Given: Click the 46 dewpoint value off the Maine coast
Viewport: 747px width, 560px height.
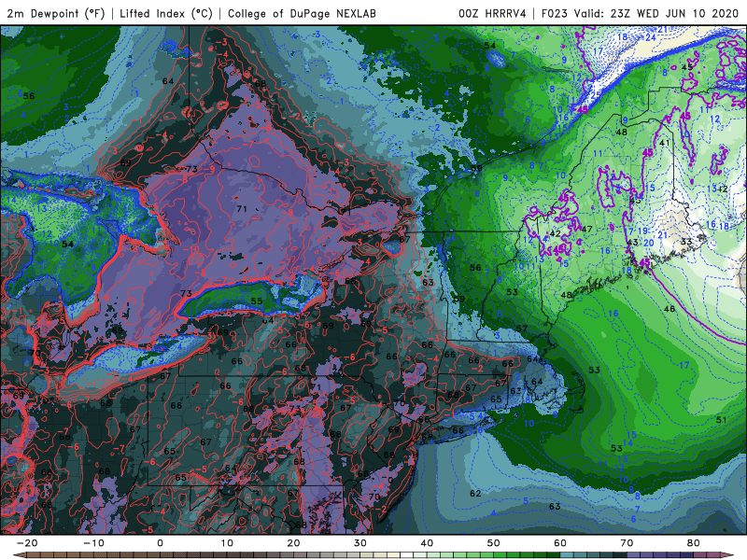Looking at the screenshot, I should point(669,309).
